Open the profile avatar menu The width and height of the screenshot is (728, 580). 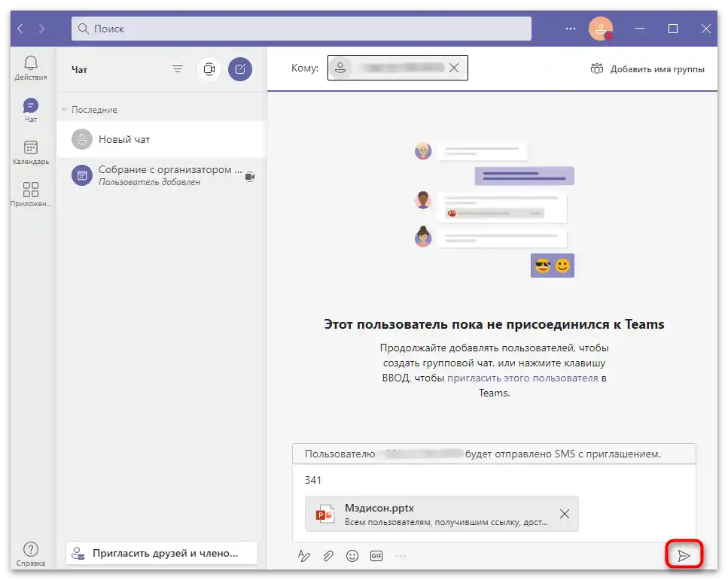pyautogui.click(x=600, y=29)
